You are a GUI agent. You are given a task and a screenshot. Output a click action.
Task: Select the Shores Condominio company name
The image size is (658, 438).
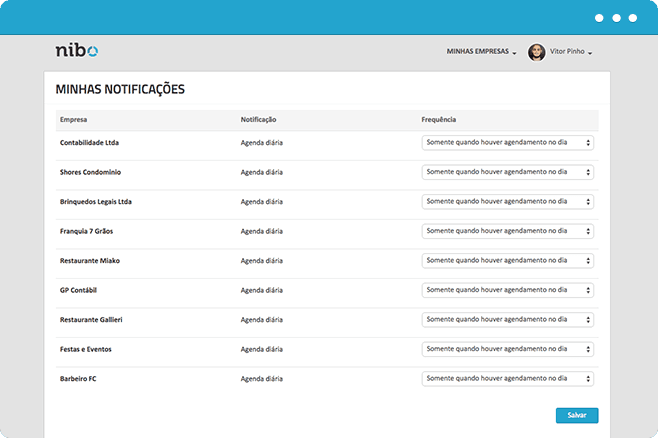tap(90, 172)
